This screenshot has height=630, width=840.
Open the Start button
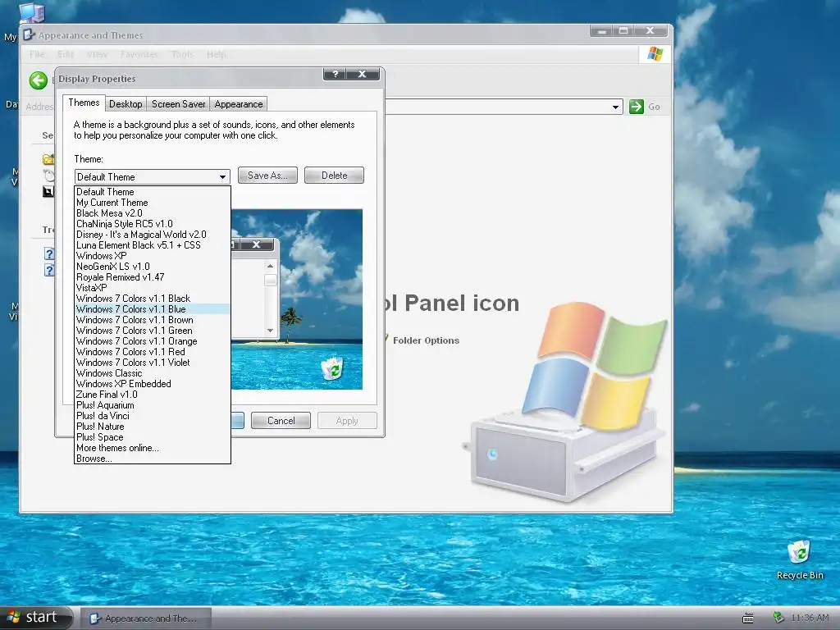point(36,618)
